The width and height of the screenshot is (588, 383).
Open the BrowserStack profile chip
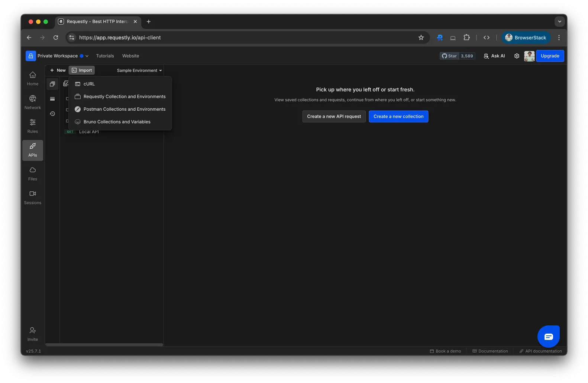pyautogui.click(x=526, y=38)
